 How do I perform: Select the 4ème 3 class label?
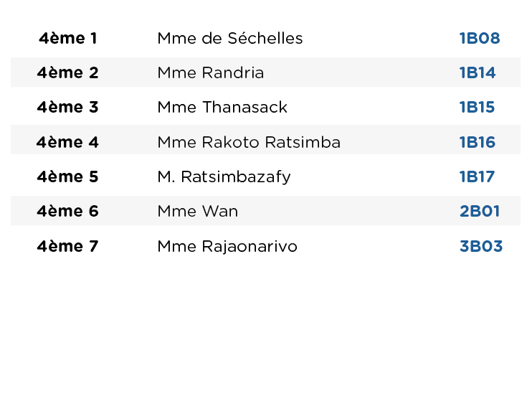pos(68,108)
